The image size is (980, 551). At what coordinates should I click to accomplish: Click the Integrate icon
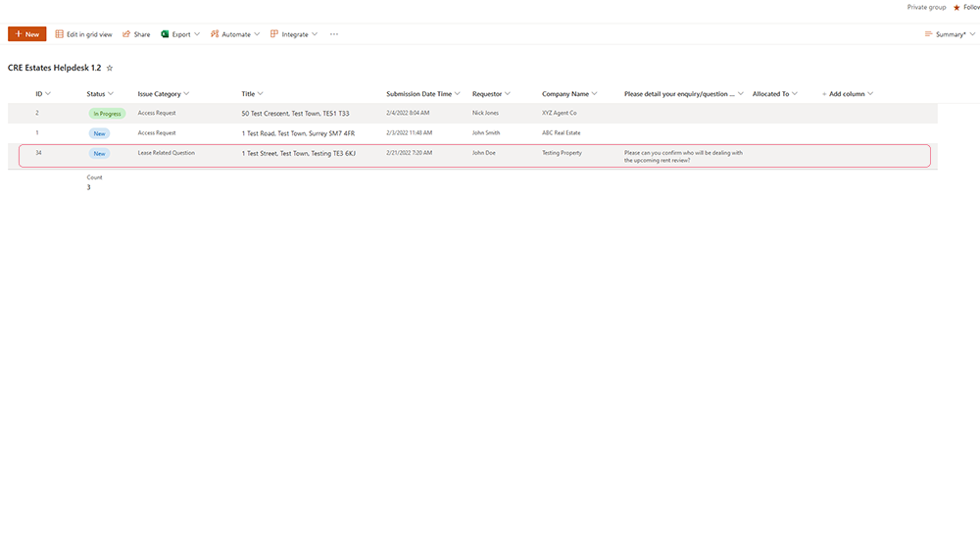273,34
